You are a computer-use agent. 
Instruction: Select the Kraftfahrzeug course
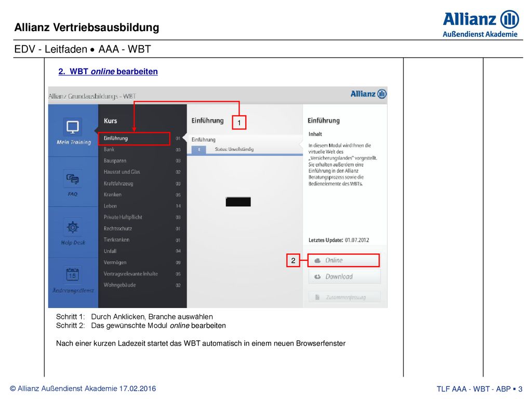(x=142, y=183)
